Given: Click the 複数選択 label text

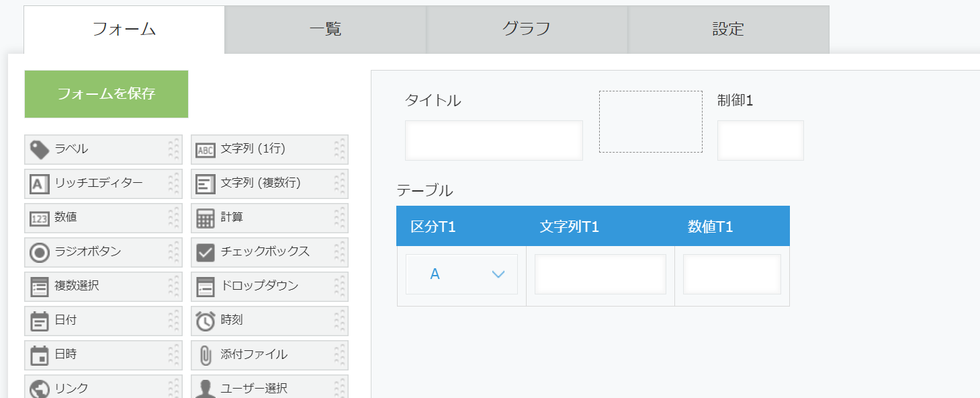Looking at the screenshot, I should pos(77,286).
